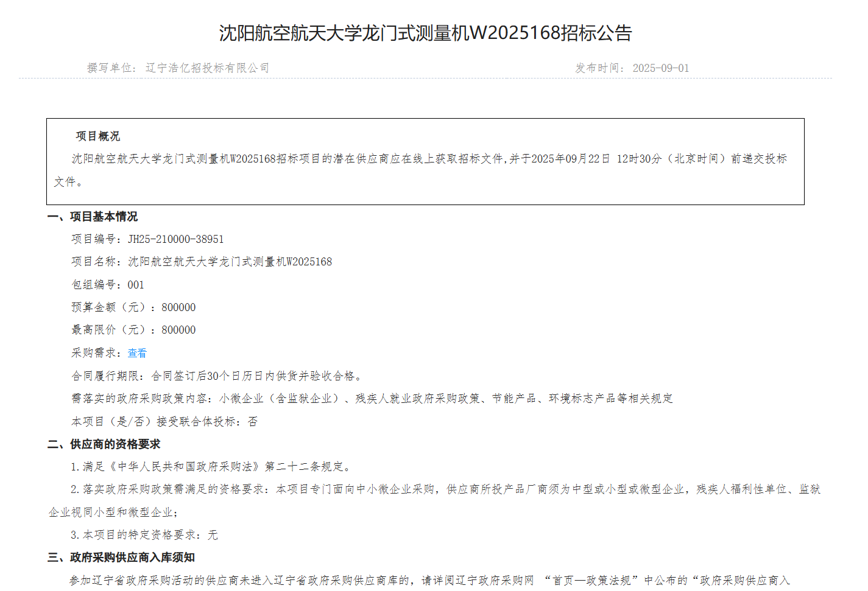Click the section heading 一、项目基本情况
This screenshot has height=591, width=868.
[93, 217]
